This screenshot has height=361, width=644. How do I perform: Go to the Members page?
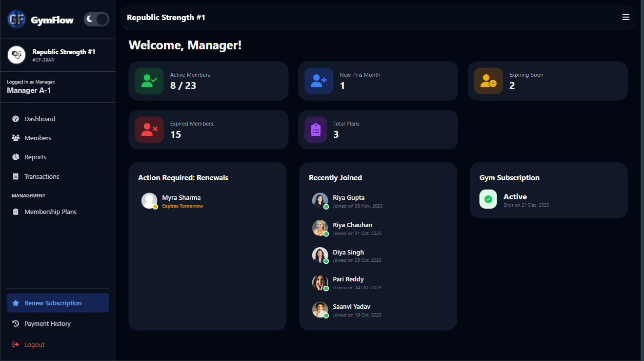tap(38, 138)
